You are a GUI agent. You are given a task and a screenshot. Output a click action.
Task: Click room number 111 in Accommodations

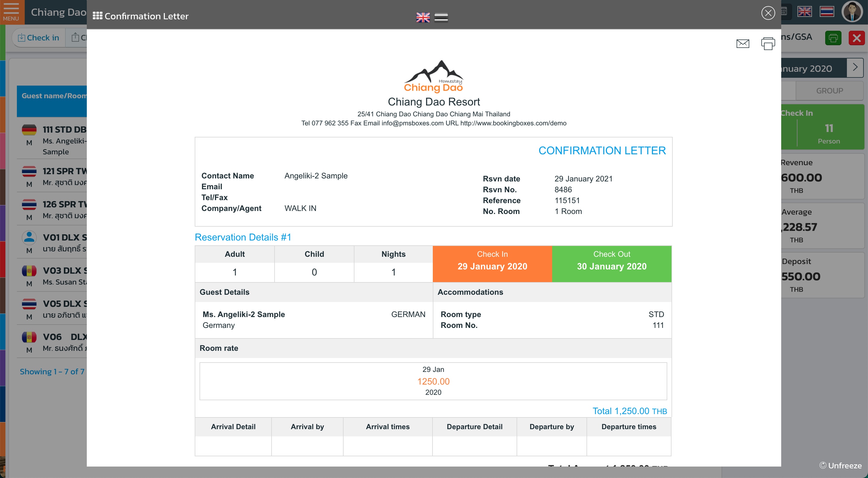pyautogui.click(x=658, y=325)
